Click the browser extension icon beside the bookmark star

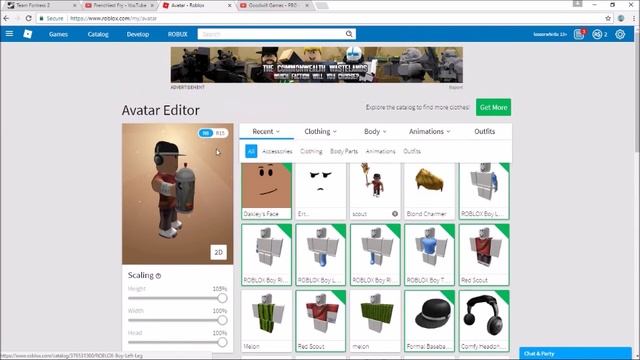tap(621, 18)
